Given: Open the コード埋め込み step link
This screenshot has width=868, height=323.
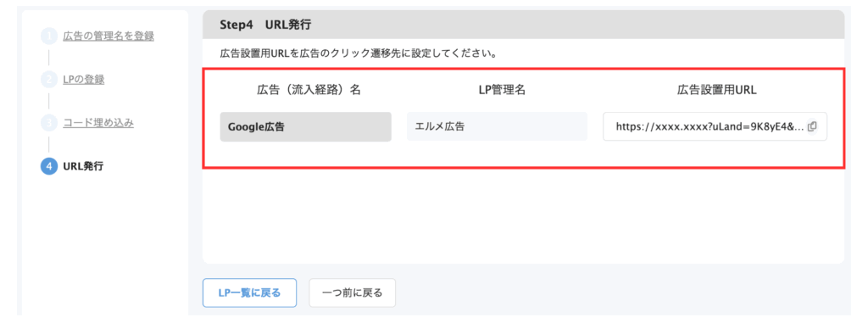Looking at the screenshot, I should (98, 123).
